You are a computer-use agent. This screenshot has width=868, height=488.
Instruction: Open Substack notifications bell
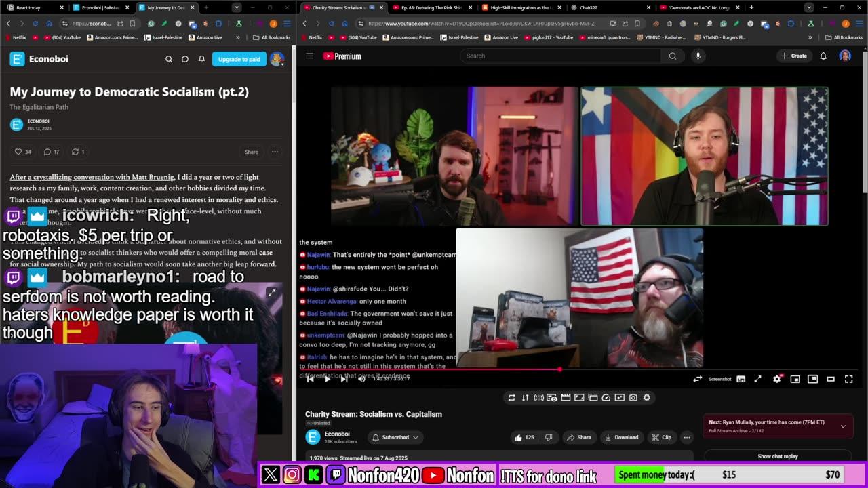click(x=201, y=59)
